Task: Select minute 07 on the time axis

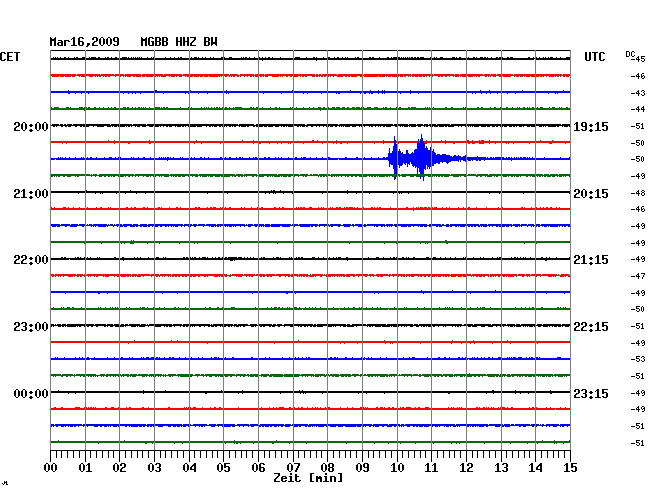Action: click(x=293, y=467)
